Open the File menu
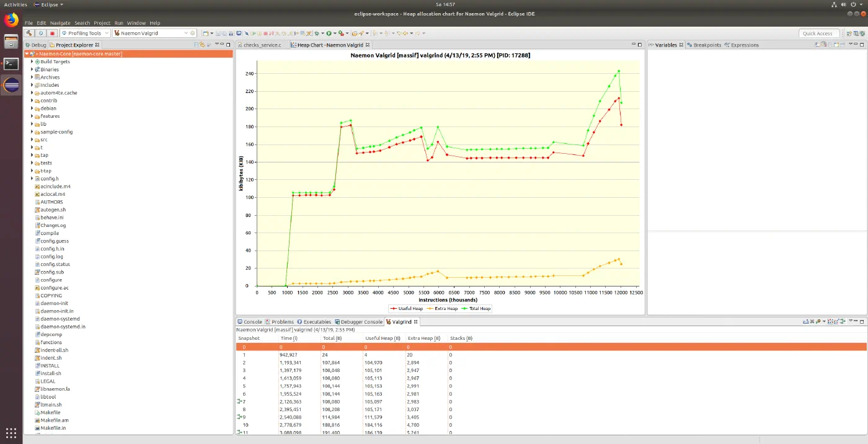868x444 pixels. click(29, 23)
